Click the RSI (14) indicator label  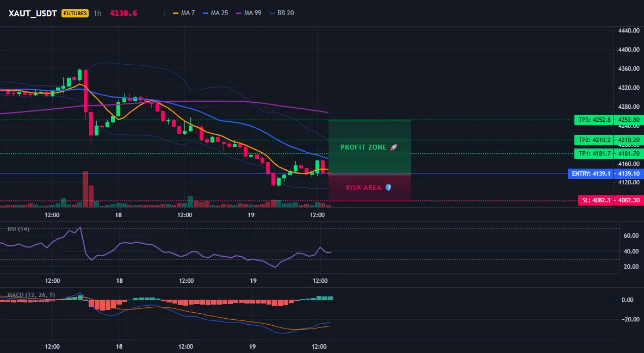pos(18,229)
